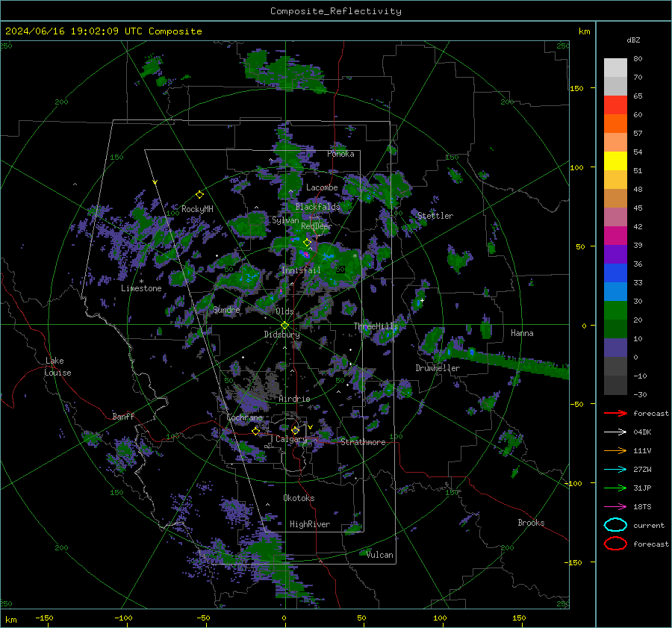Click the Ponoka label

(x=340, y=154)
